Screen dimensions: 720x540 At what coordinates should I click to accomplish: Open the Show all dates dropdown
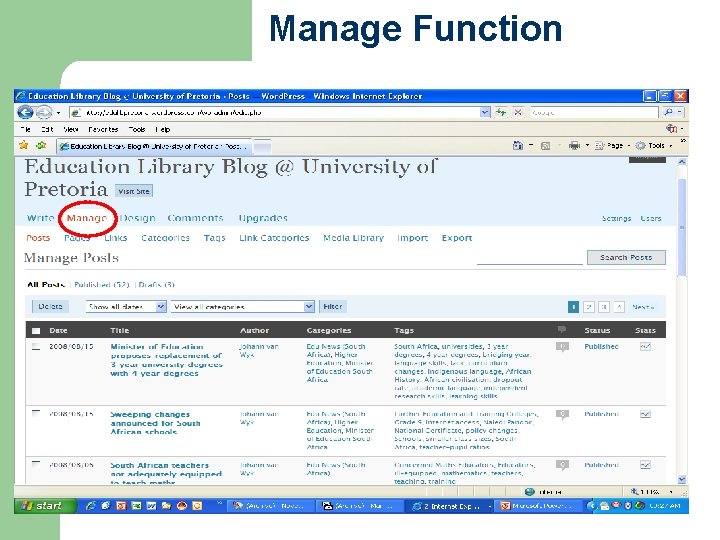126,306
